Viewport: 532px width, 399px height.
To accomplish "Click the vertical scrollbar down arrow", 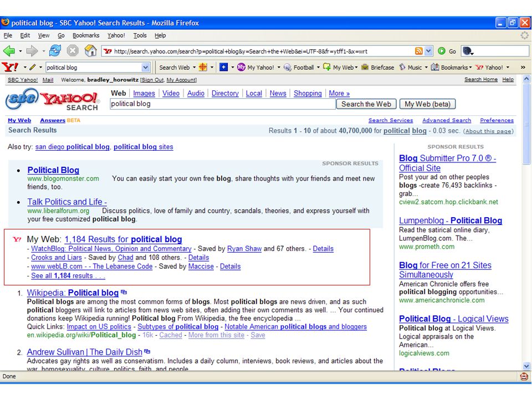I will 526,366.
